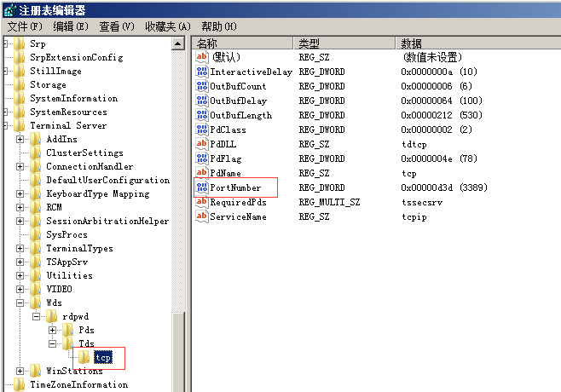Click the Utilities folder icon
The width and height of the screenshot is (561, 392).
pyautogui.click(x=35, y=275)
